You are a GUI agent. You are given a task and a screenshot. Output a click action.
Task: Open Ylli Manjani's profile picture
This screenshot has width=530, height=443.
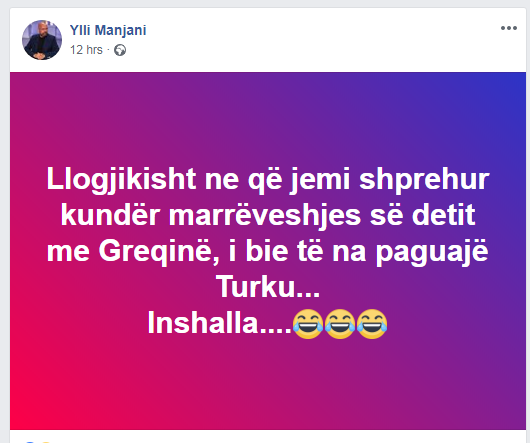pos(42,40)
